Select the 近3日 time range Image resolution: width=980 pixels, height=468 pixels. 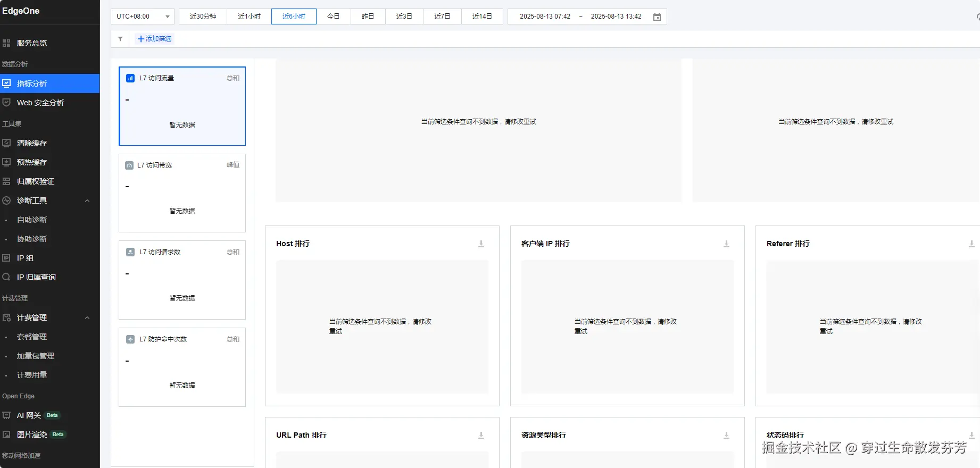click(404, 16)
